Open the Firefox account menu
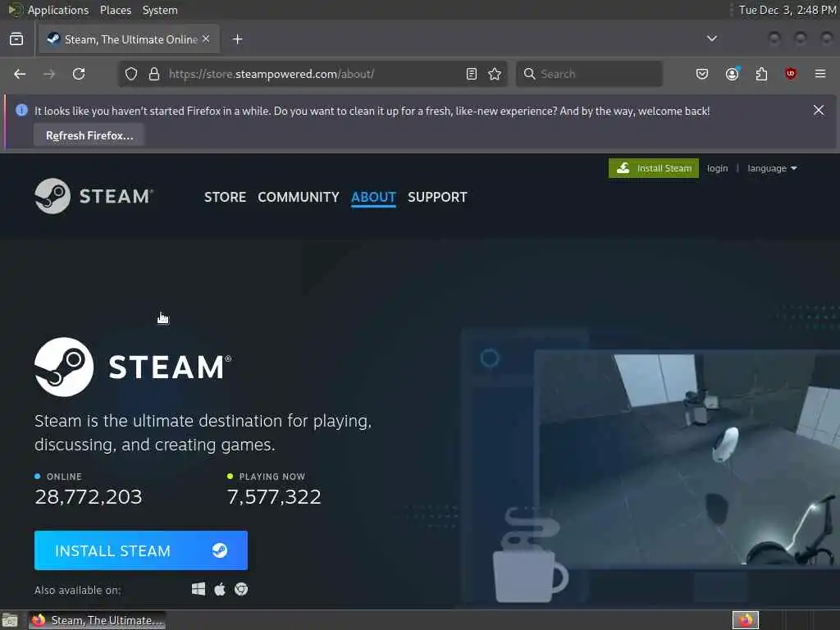Viewport: 840px width, 630px height. (x=733, y=74)
